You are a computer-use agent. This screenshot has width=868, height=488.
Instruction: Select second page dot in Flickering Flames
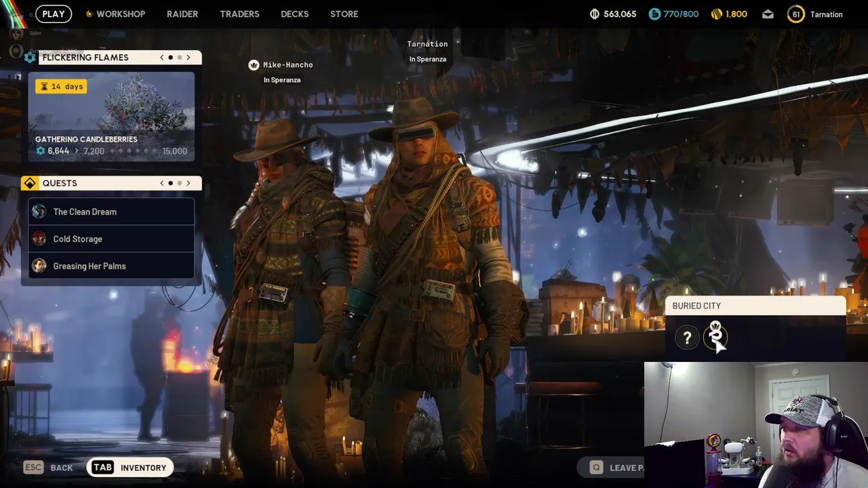tap(180, 58)
